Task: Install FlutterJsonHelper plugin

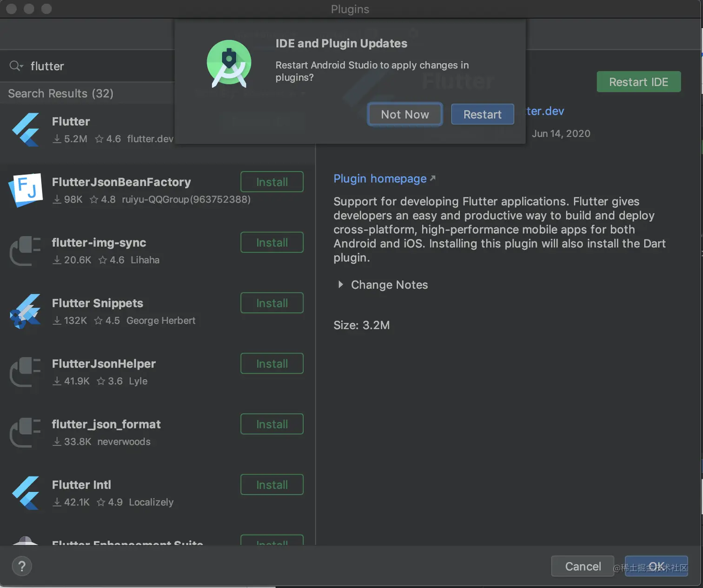Action: tap(272, 363)
